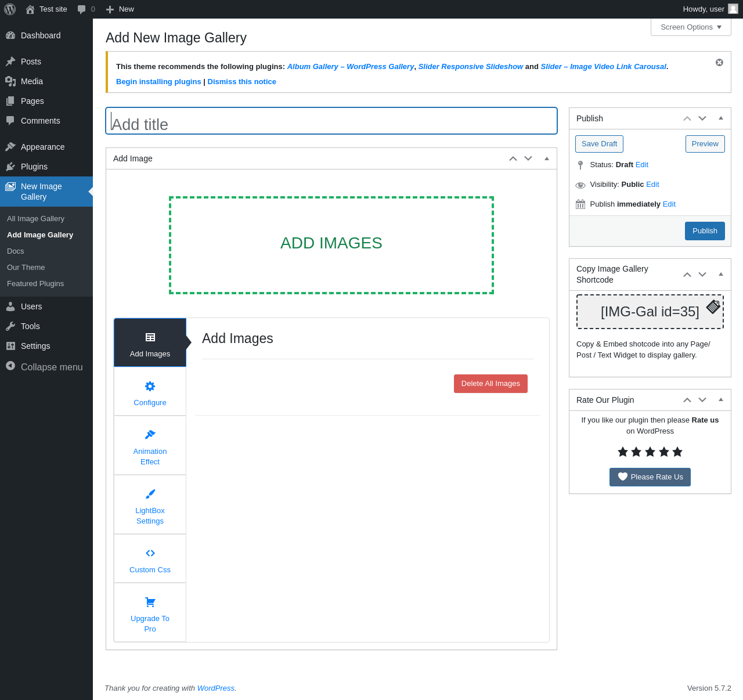743x700 pixels.
Task: Open the WordPress footer link
Action: 215,688
